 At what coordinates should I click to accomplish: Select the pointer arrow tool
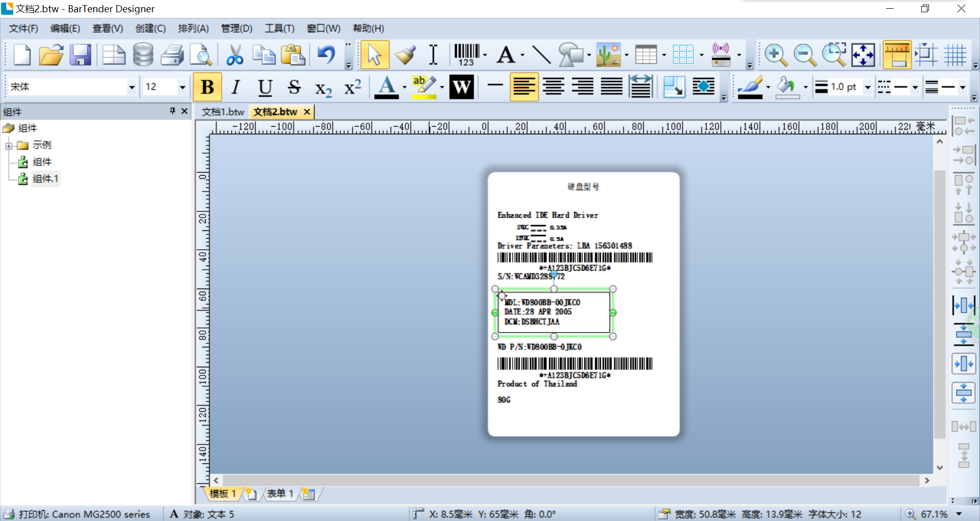tap(375, 55)
